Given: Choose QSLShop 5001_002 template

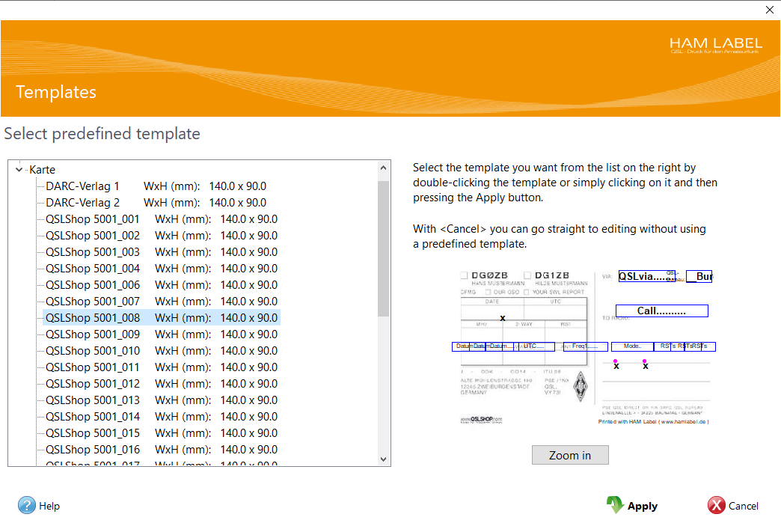Looking at the screenshot, I should tap(162, 236).
